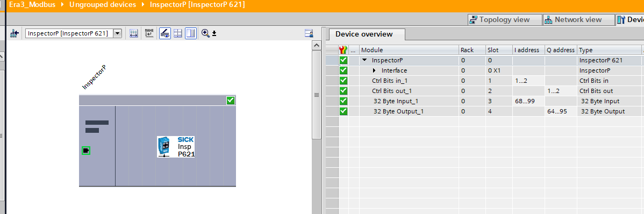Collapse the InspectorP module row
Image resolution: width=644 pixels, height=214 pixels.
364,60
